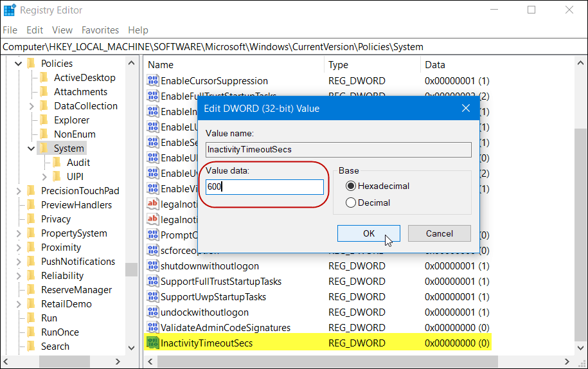This screenshot has height=369, width=588.
Task: Click the Type column header
Action: tap(372, 65)
